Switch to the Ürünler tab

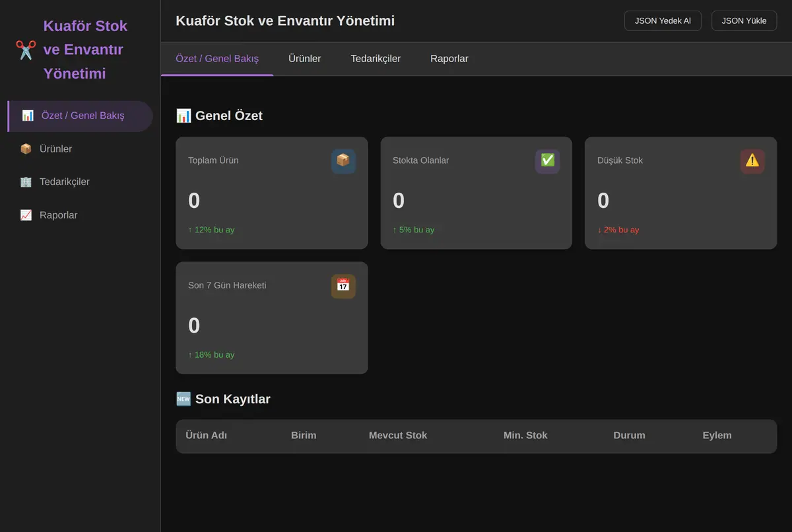point(305,59)
